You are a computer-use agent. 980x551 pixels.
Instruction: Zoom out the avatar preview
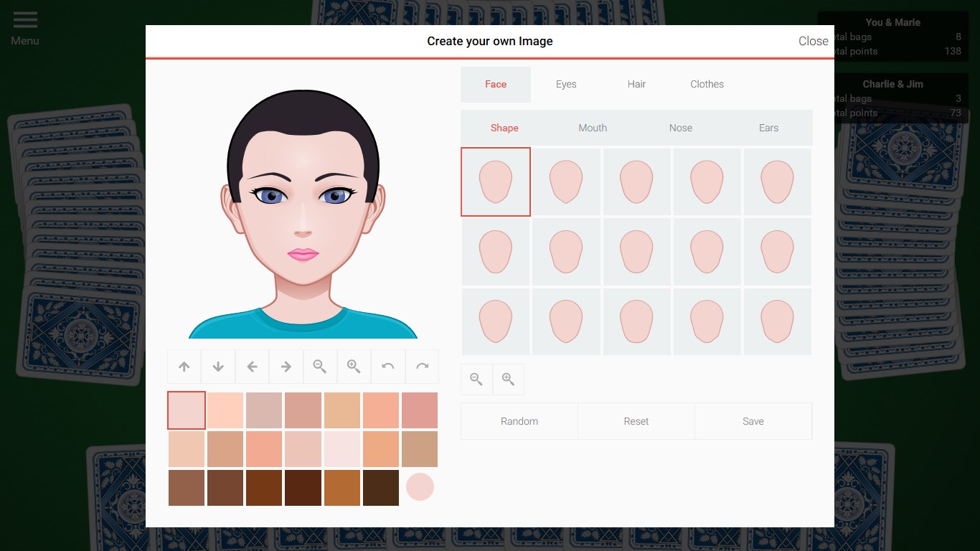320,367
